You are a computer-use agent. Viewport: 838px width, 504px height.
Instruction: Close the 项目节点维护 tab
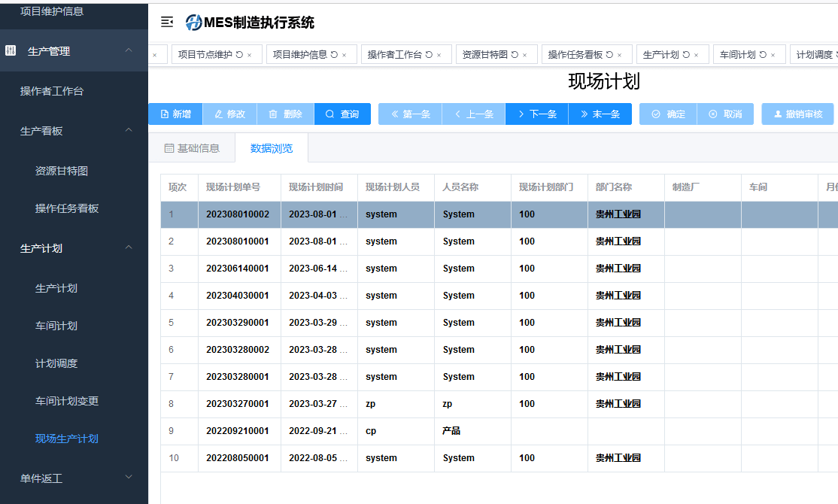click(x=250, y=55)
